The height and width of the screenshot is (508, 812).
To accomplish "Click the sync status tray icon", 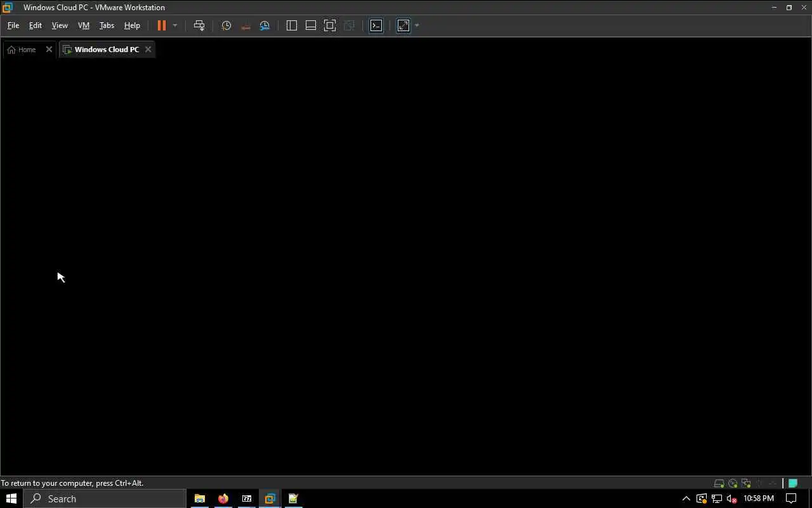I will pos(702,498).
